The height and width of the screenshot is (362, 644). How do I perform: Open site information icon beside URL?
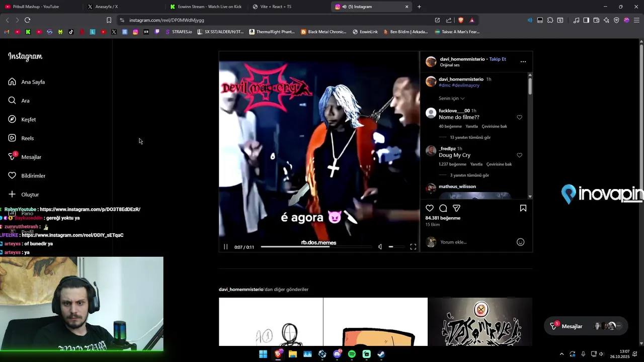(122, 20)
